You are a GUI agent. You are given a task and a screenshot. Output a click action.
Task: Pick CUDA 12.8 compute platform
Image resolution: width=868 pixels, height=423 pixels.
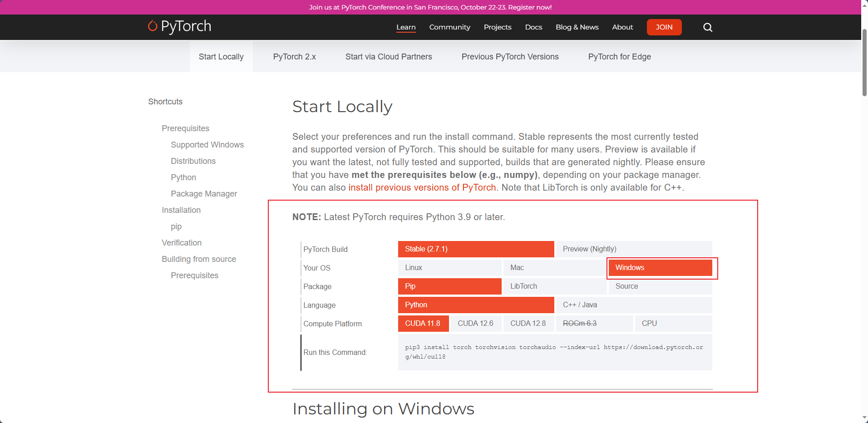[x=529, y=324]
